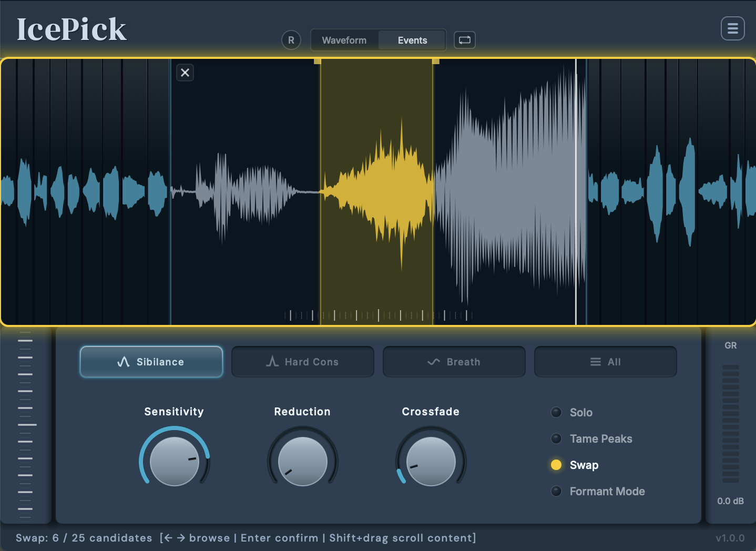Click the v1.0.0 version label
This screenshot has width=756, height=551.
(730, 538)
